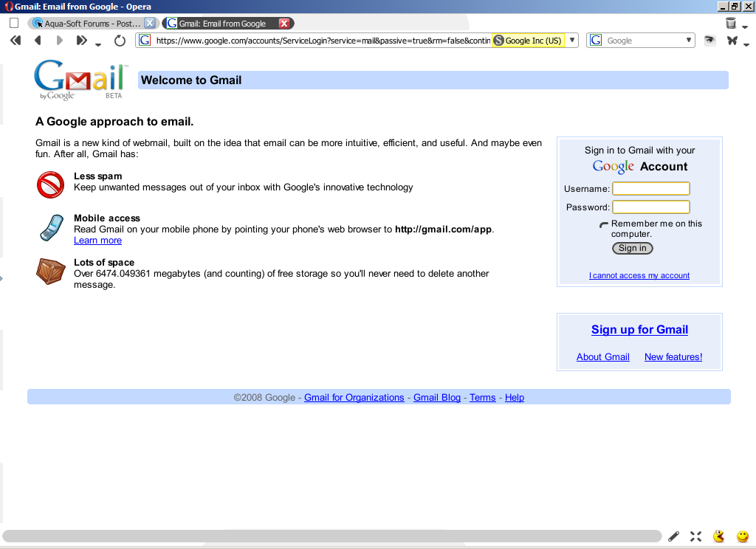Click the Pac-Man icon in the status bar
Image resolution: width=756 pixels, height=549 pixels.
[719, 536]
